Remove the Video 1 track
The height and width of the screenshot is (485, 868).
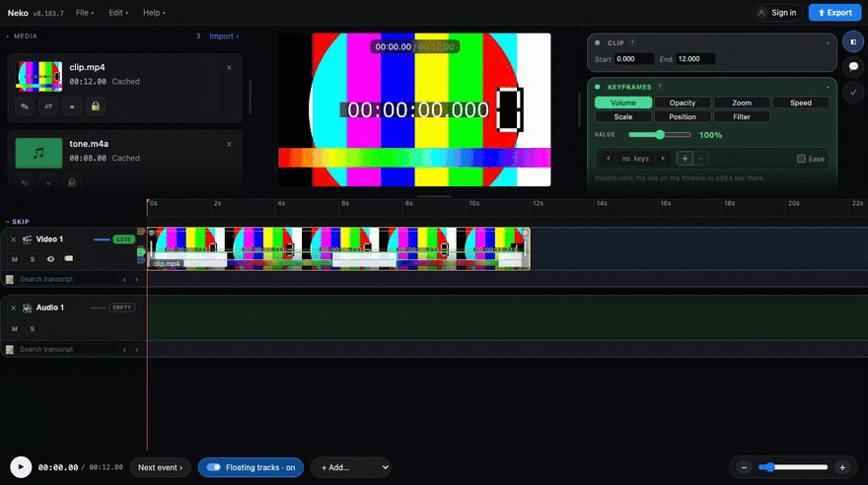(x=13, y=240)
